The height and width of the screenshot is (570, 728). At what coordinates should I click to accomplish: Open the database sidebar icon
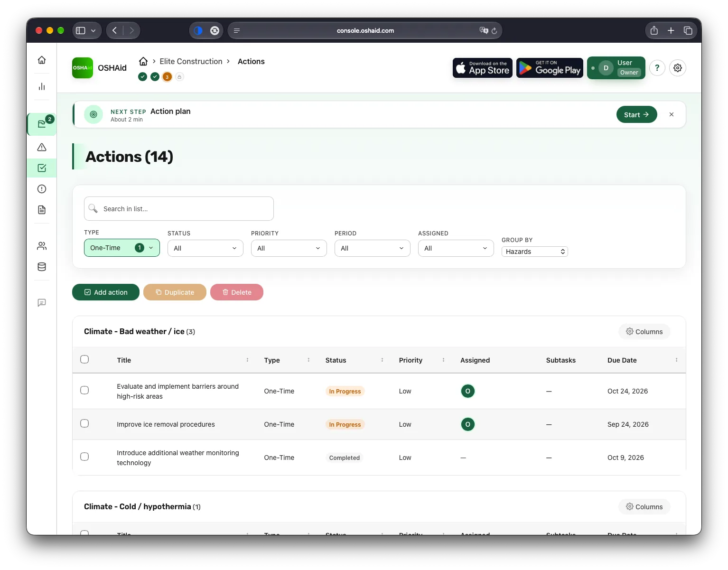pos(42,267)
